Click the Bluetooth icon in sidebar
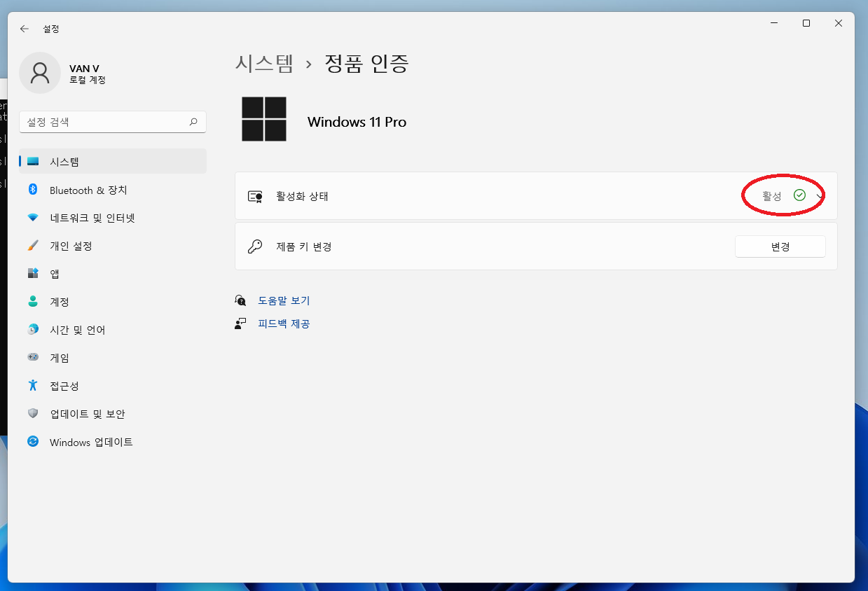868x591 pixels. click(x=33, y=190)
